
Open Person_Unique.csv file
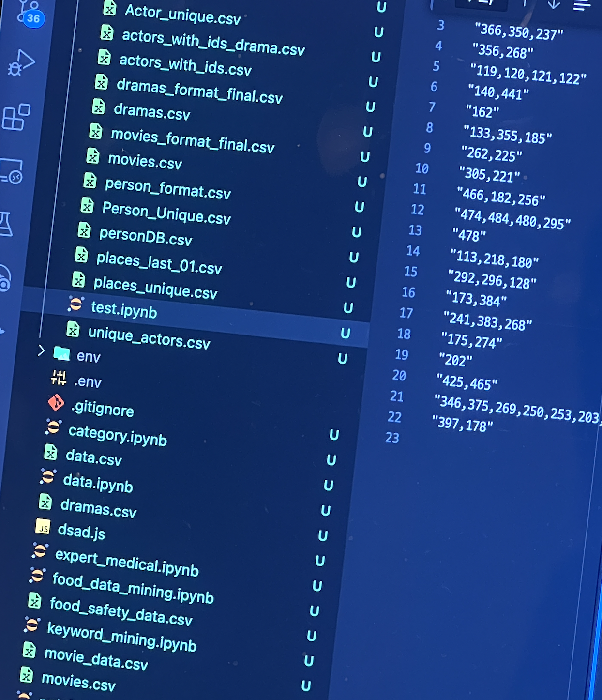[x=166, y=213]
